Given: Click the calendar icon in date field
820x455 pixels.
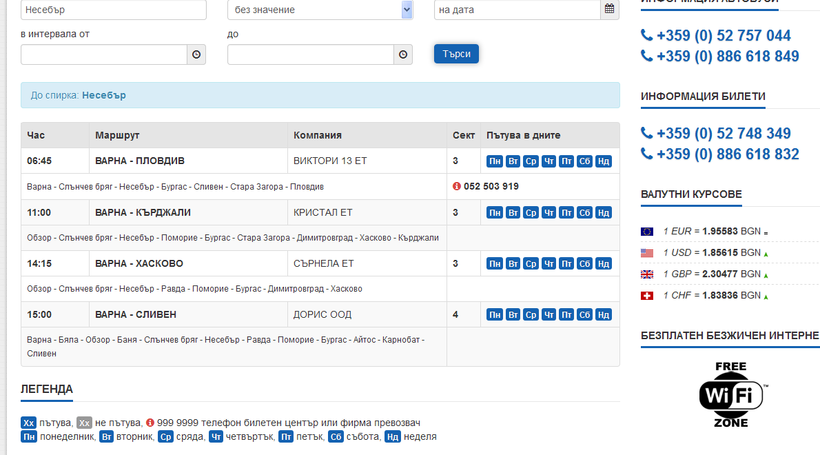Looking at the screenshot, I should coord(609,10).
